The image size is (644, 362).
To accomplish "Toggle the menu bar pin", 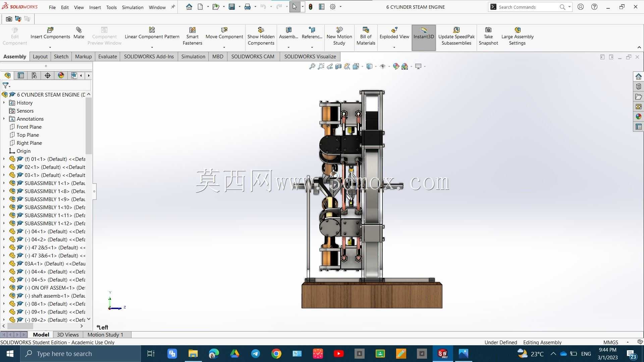I will coord(173,7).
